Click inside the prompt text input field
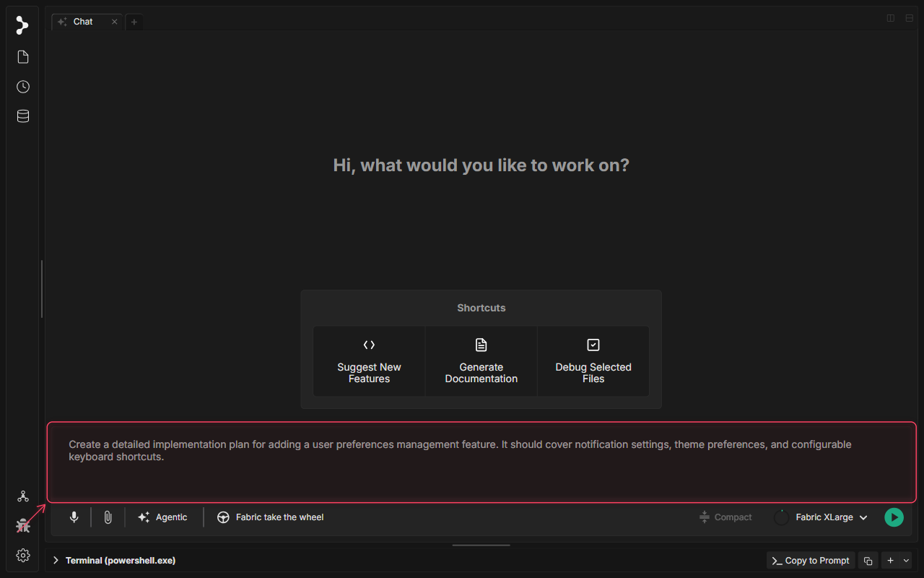 point(481,462)
